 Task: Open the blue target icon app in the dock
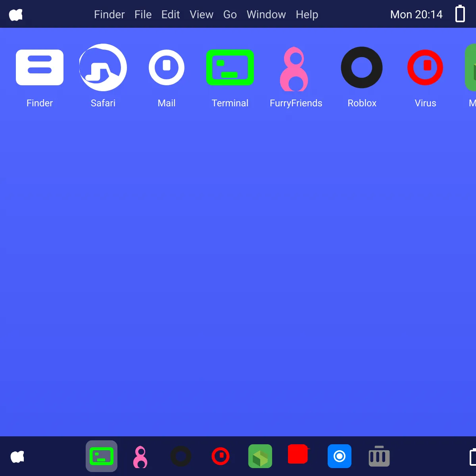click(x=340, y=456)
